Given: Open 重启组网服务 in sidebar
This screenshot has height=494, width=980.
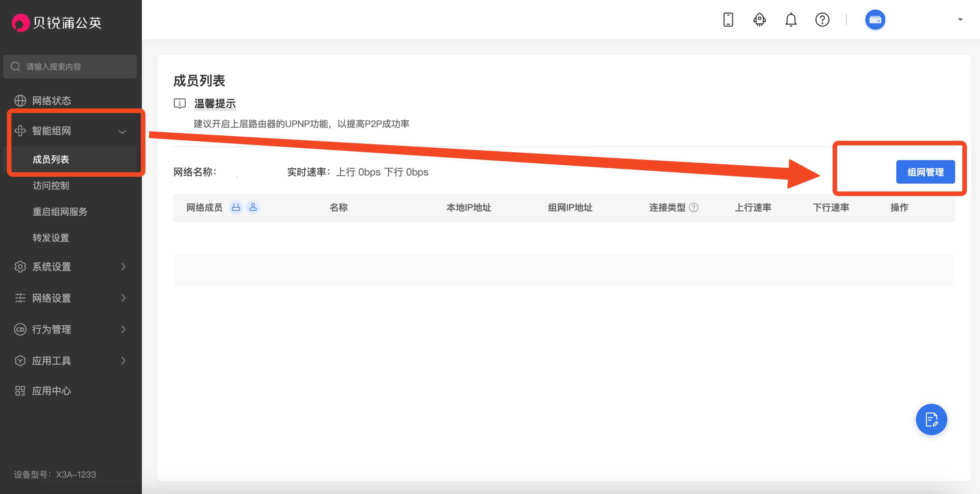Looking at the screenshot, I should [60, 211].
